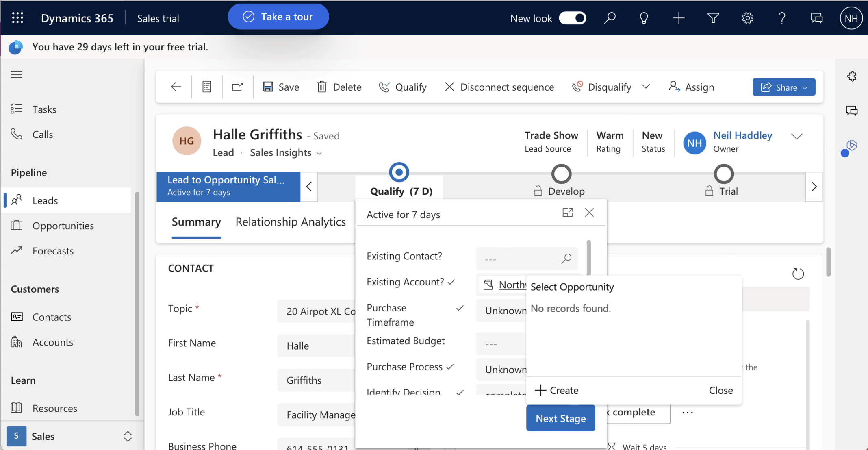Pop out the stage flyout panel
The width and height of the screenshot is (868, 450).
(568, 213)
